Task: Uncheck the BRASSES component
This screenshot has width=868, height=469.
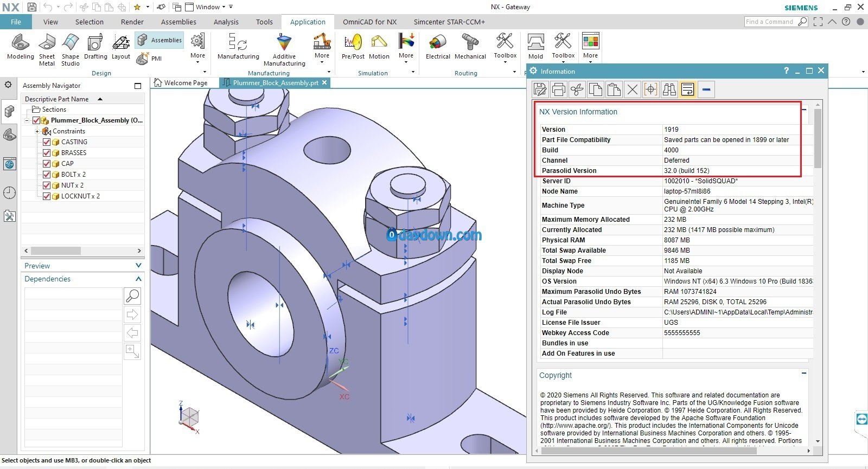Action: coord(47,153)
